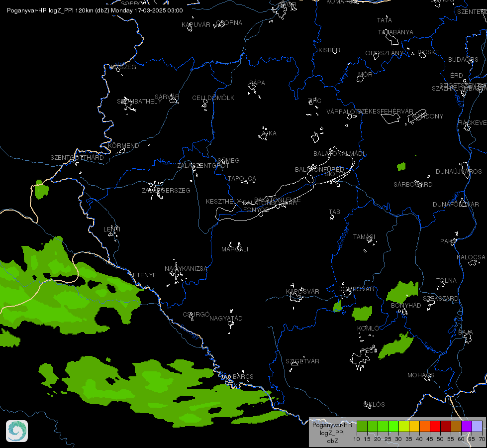Click the KAPOSVÁR city label
Screen dimensions: 487x448
[x=302, y=291]
